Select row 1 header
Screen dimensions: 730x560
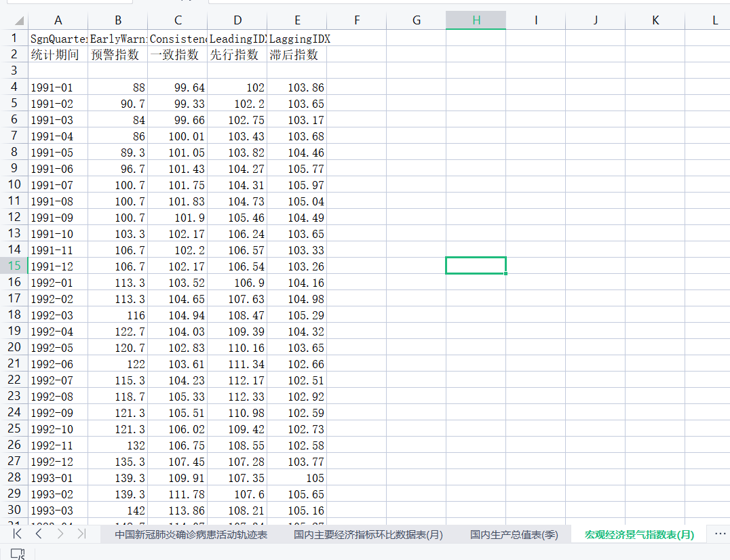14,38
